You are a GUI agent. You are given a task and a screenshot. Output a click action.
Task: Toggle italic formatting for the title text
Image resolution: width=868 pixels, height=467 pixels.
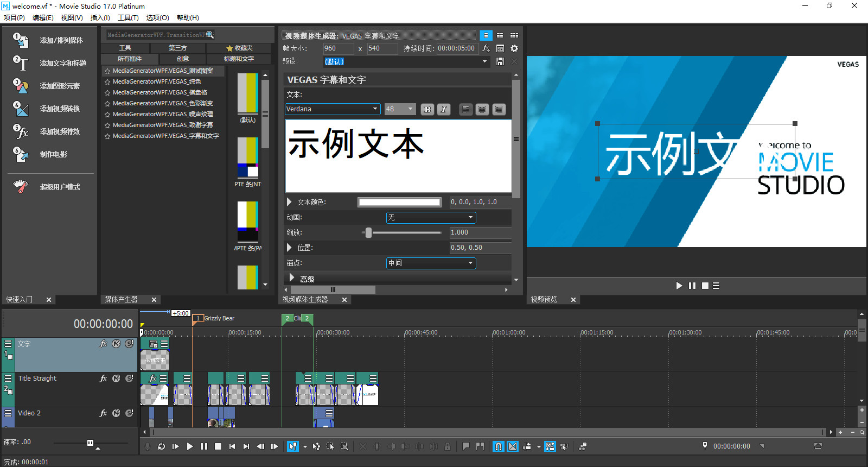click(443, 109)
